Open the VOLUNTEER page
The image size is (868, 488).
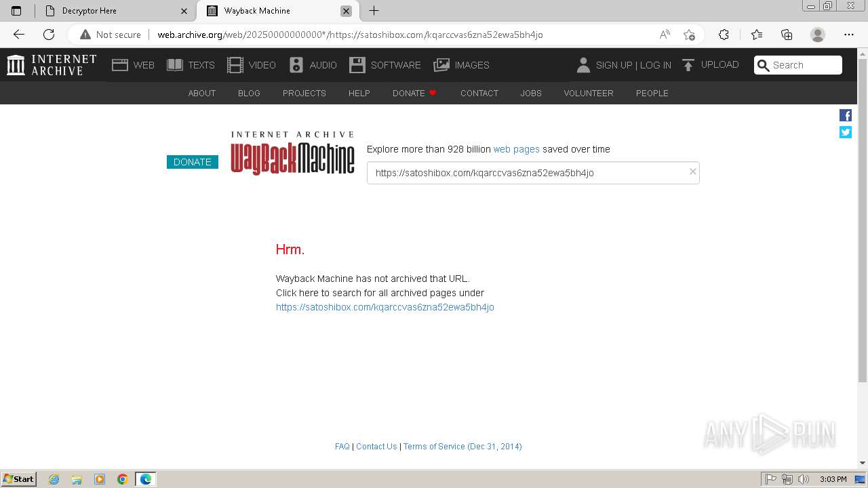pos(589,93)
